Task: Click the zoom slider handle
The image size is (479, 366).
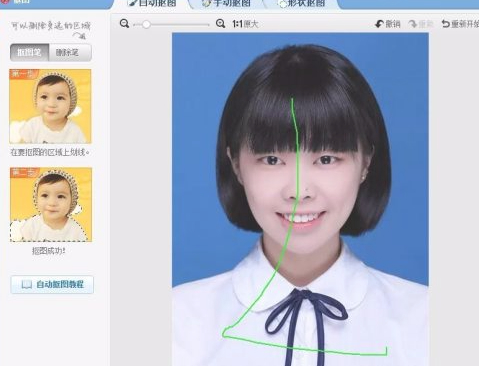Action: [146, 24]
